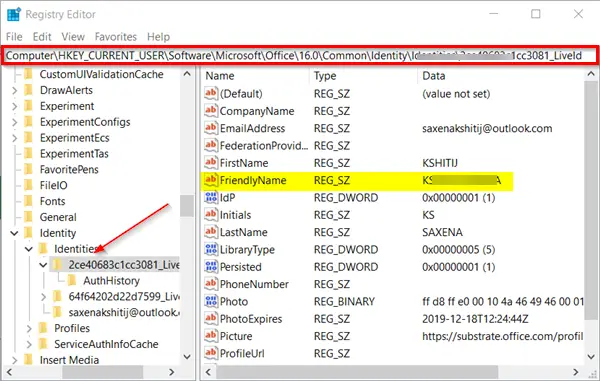This screenshot has width=600, height=381.
Task: Open the Help menu
Action: [158, 37]
